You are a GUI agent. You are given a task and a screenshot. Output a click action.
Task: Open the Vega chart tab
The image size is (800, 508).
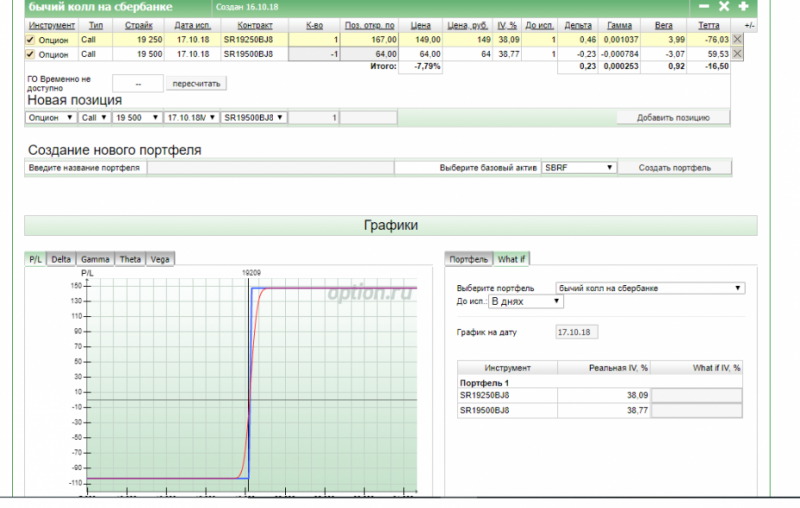[160, 259]
